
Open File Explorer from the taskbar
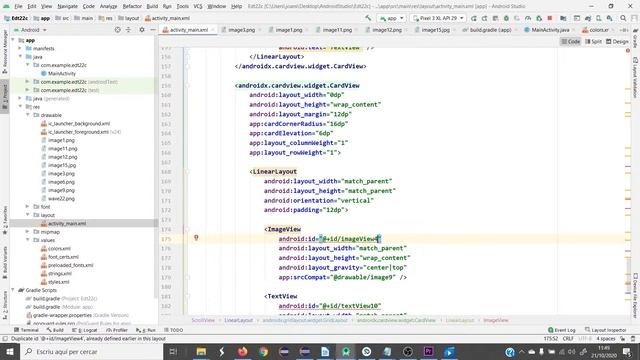(201, 351)
